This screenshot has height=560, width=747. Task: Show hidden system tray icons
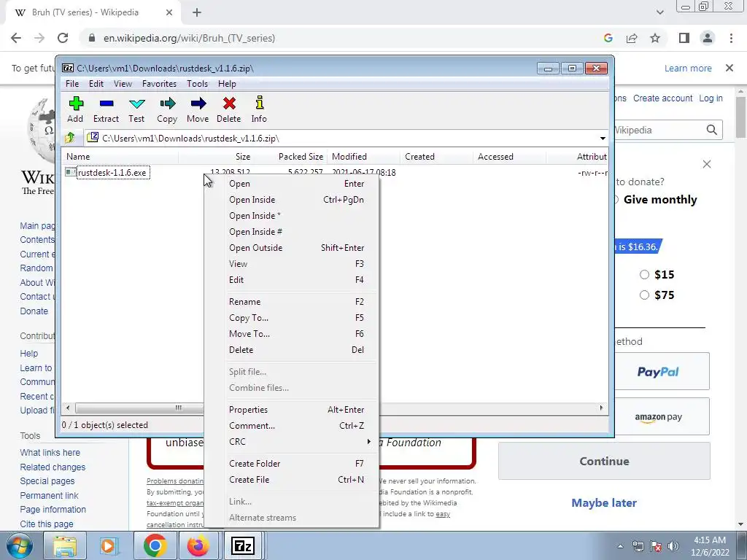(x=620, y=546)
